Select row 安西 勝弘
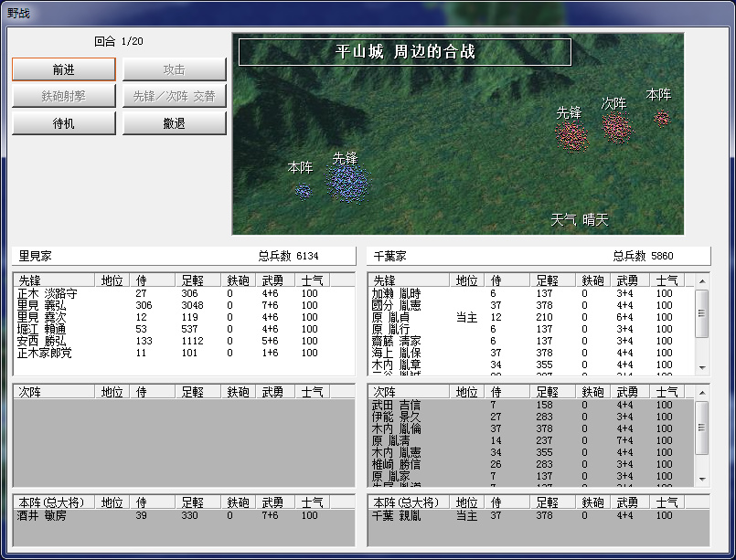 click(x=184, y=341)
